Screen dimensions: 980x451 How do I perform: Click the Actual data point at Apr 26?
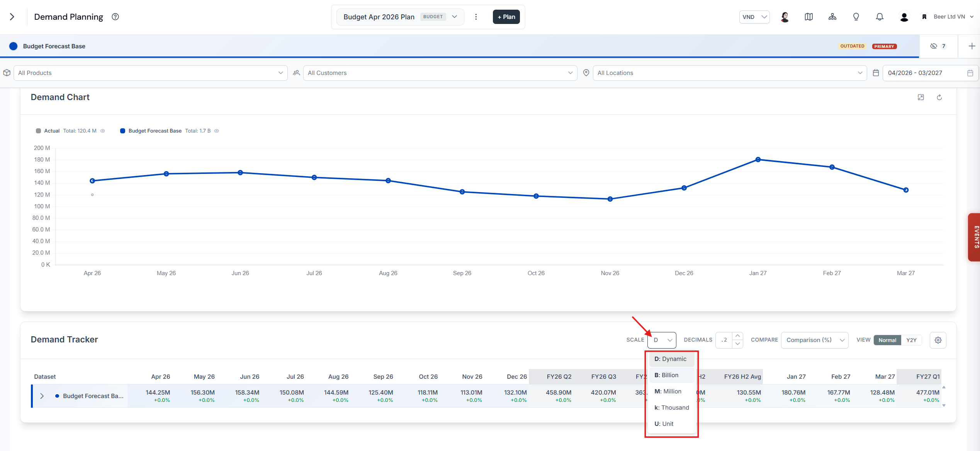[92, 195]
